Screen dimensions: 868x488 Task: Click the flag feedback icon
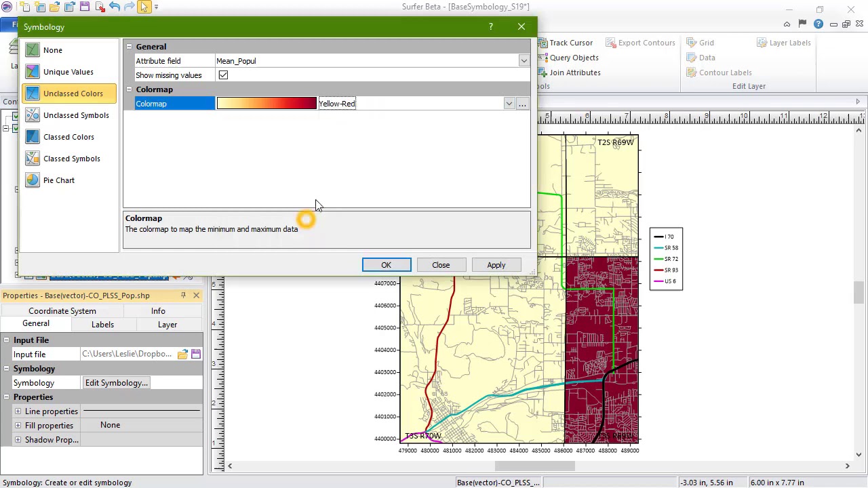click(802, 24)
